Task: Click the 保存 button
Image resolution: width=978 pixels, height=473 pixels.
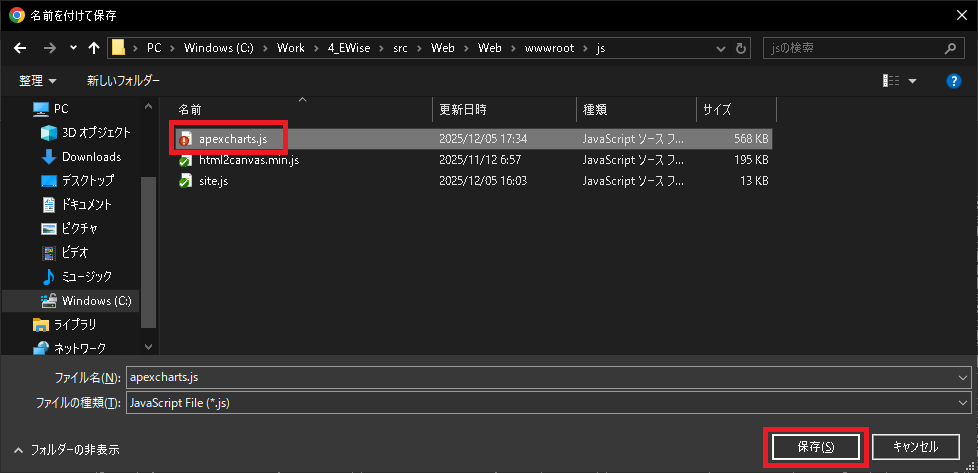Action: click(814, 447)
